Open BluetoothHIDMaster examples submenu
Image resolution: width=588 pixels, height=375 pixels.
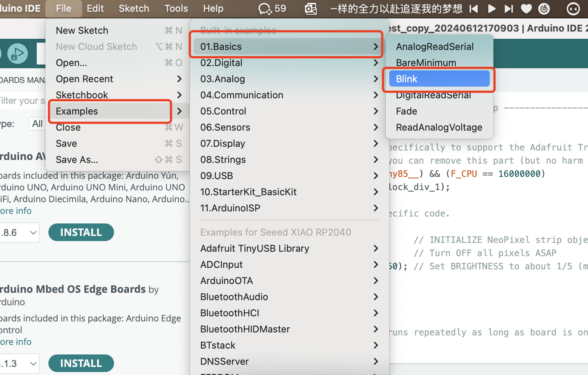[x=289, y=329]
